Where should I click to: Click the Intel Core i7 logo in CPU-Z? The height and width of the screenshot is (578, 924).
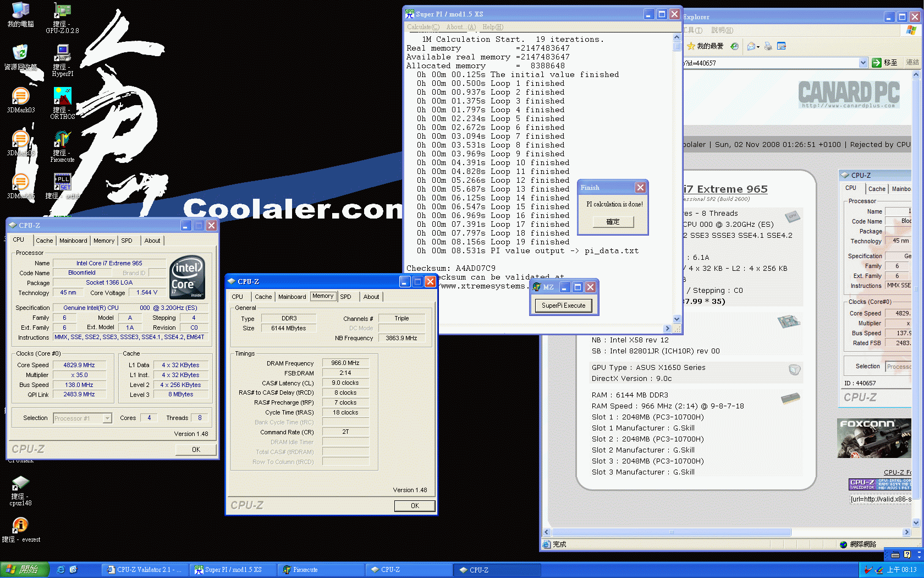(x=187, y=277)
